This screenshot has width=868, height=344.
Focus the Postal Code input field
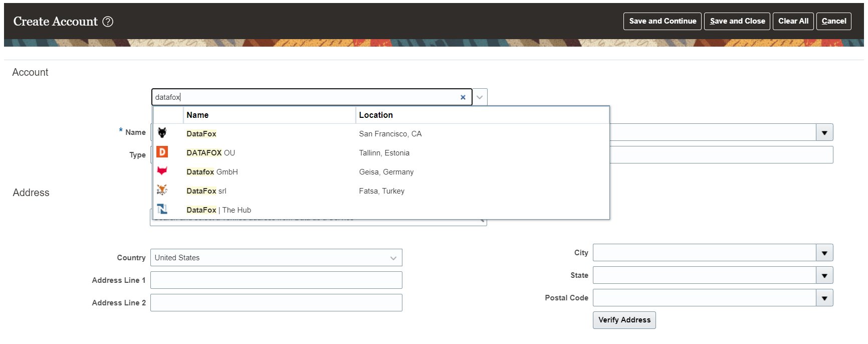[705, 298]
